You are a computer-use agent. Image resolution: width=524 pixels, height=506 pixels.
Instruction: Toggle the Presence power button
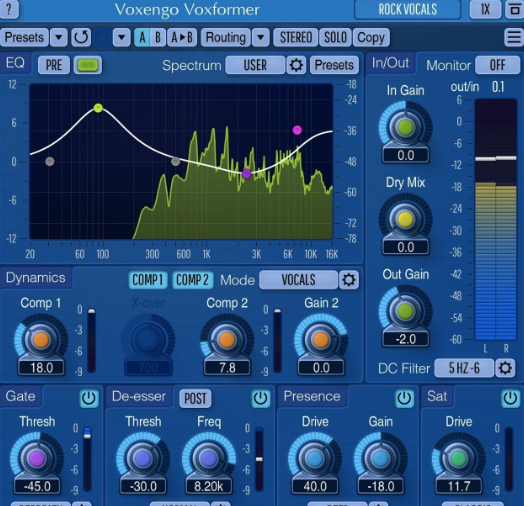[x=404, y=398]
